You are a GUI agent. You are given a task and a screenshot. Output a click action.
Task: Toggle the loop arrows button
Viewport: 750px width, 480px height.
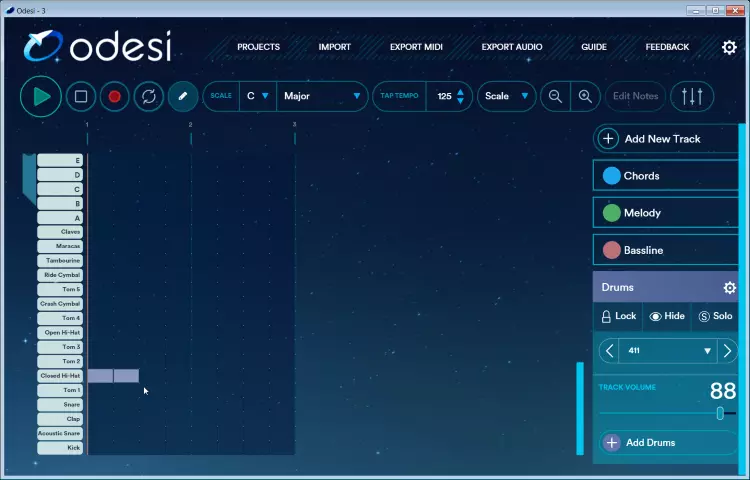point(149,97)
